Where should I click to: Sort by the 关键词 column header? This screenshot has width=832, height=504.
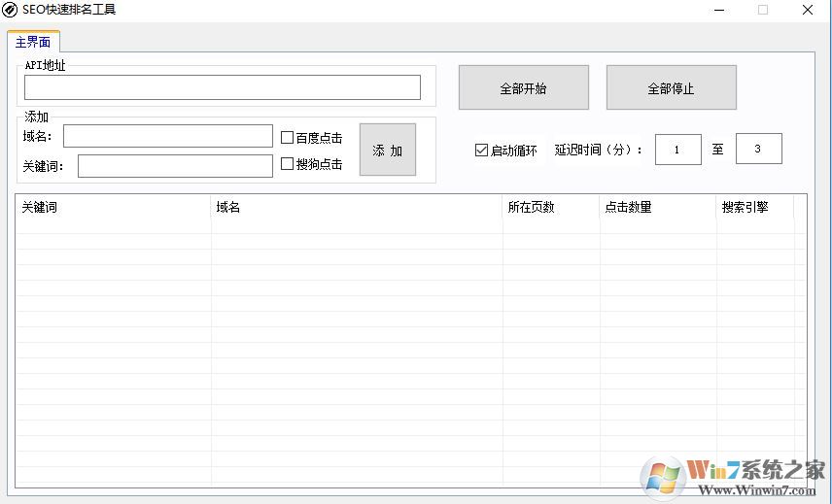coord(113,207)
